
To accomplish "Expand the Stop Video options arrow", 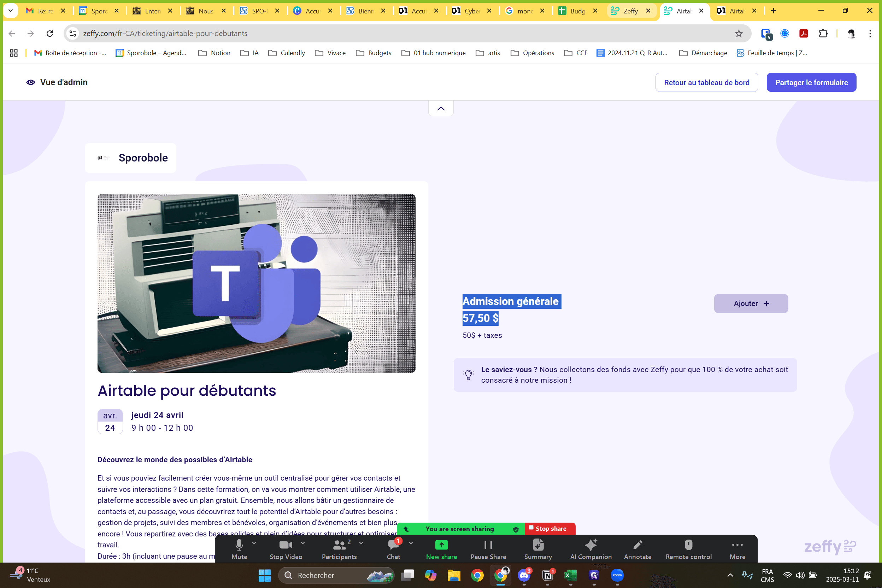I will pos(303,543).
